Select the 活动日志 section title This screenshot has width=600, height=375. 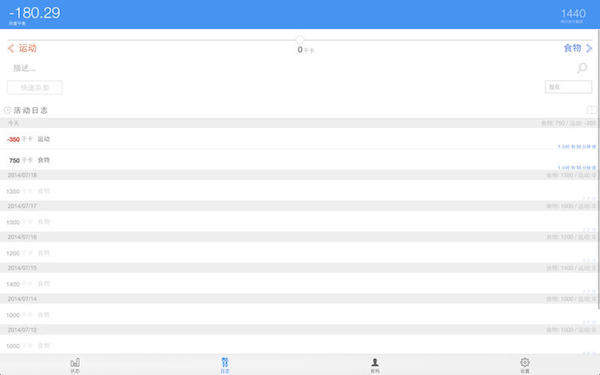coord(31,110)
